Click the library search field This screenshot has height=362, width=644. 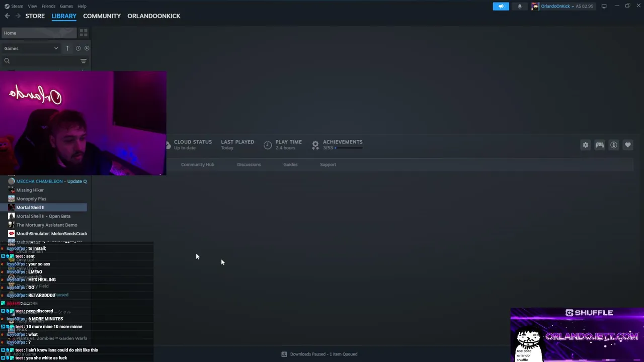[40, 61]
